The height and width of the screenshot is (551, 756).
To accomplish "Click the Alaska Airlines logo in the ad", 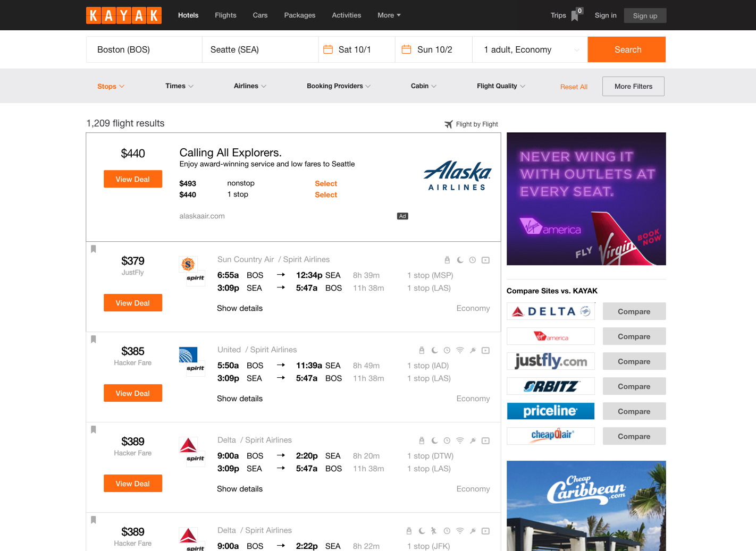I will tap(457, 176).
